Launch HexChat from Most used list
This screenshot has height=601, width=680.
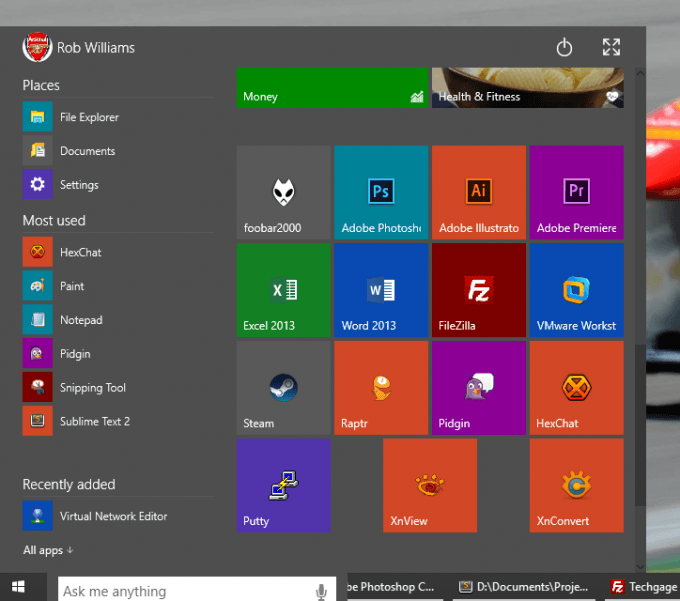[x=118, y=252]
